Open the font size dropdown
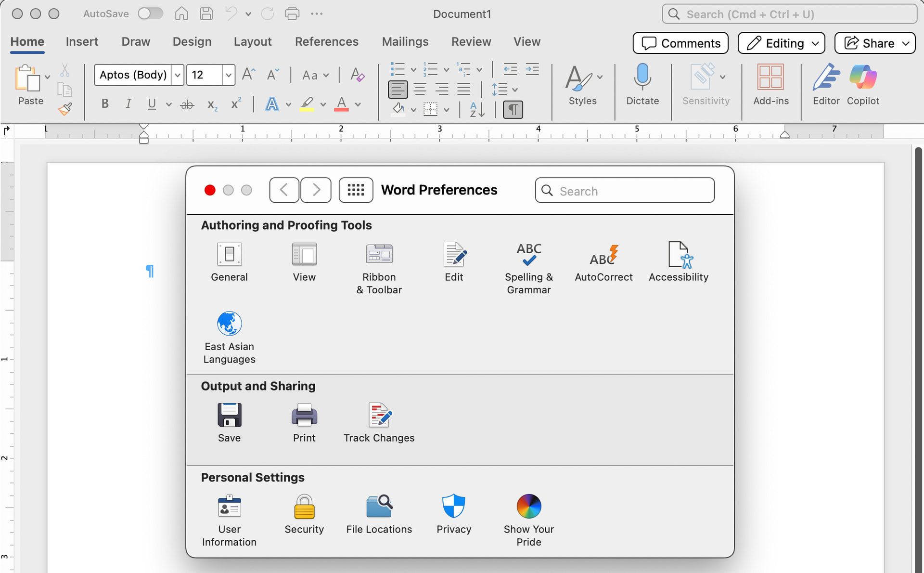 pos(229,75)
